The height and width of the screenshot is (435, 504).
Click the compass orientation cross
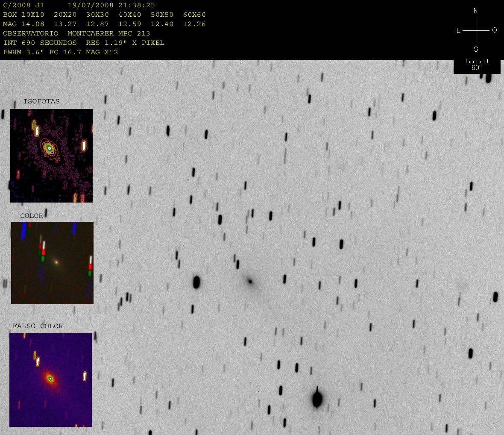click(x=476, y=30)
